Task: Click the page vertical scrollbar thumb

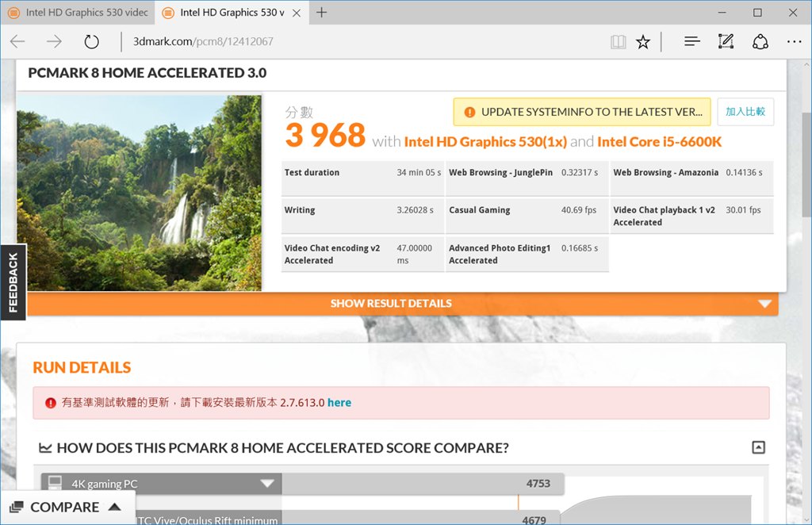Action: coord(806,165)
